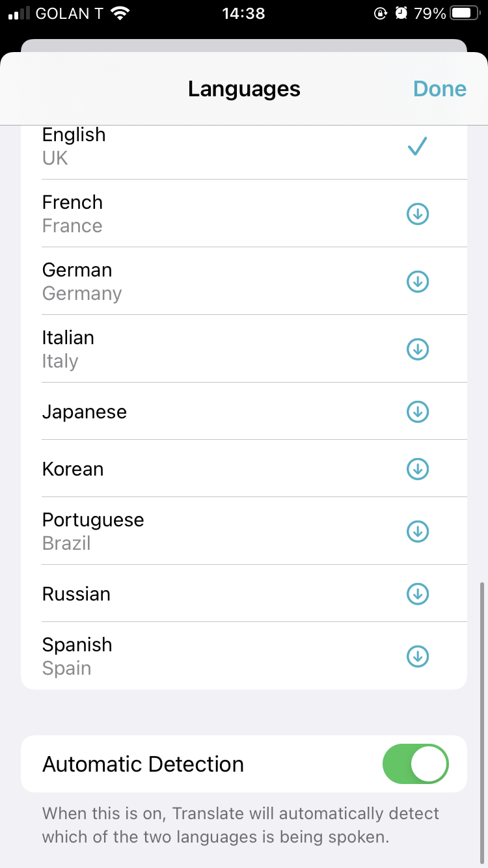Select the Russian language entry

point(195,593)
